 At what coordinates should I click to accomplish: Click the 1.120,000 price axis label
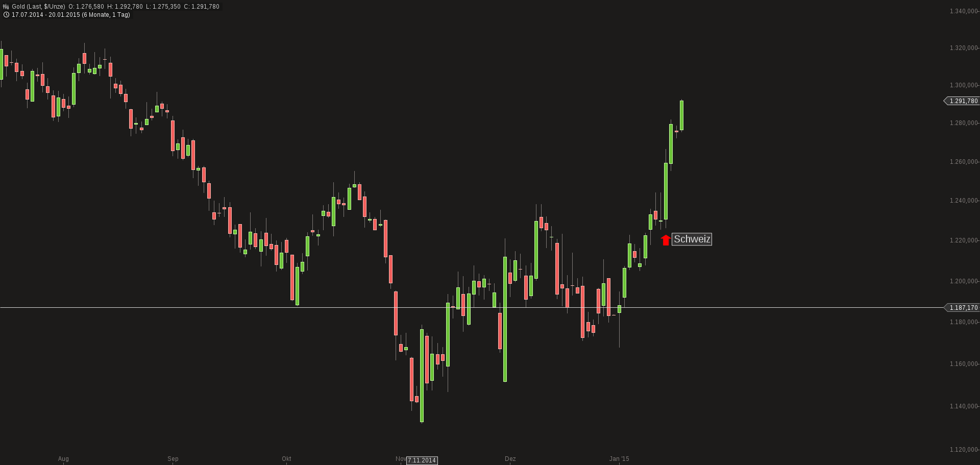tap(963, 450)
